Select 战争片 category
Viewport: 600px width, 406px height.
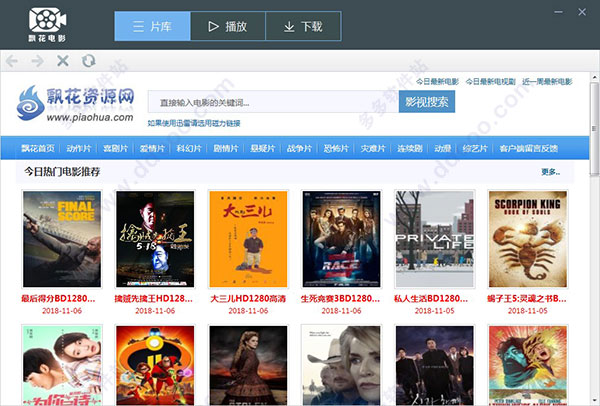(299, 148)
